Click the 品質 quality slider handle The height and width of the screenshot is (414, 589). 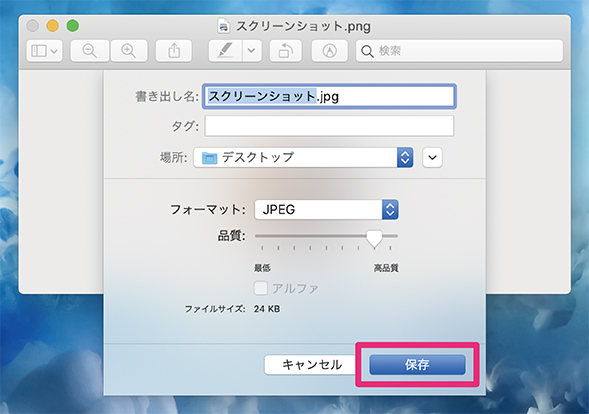[x=374, y=239]
